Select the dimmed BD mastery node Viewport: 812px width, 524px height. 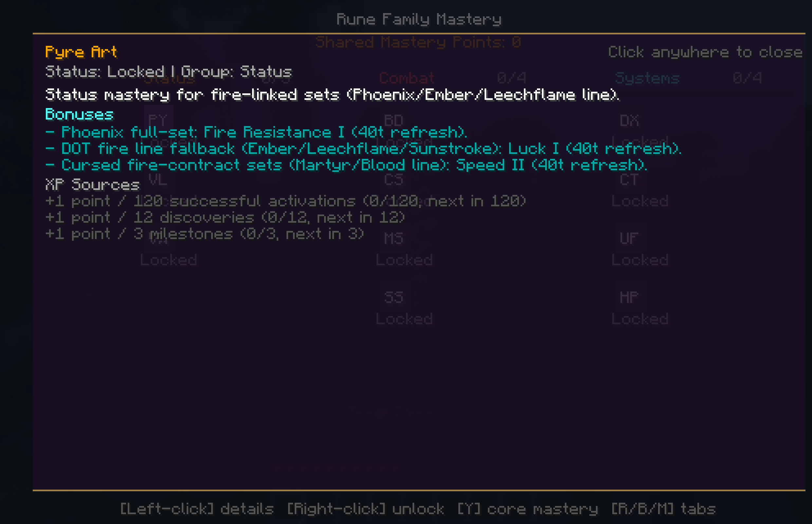(394, 121)
